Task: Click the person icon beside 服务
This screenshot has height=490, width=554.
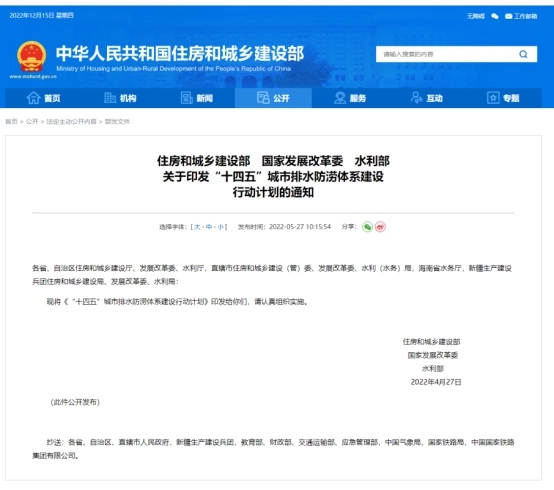Action: (340, 98)
